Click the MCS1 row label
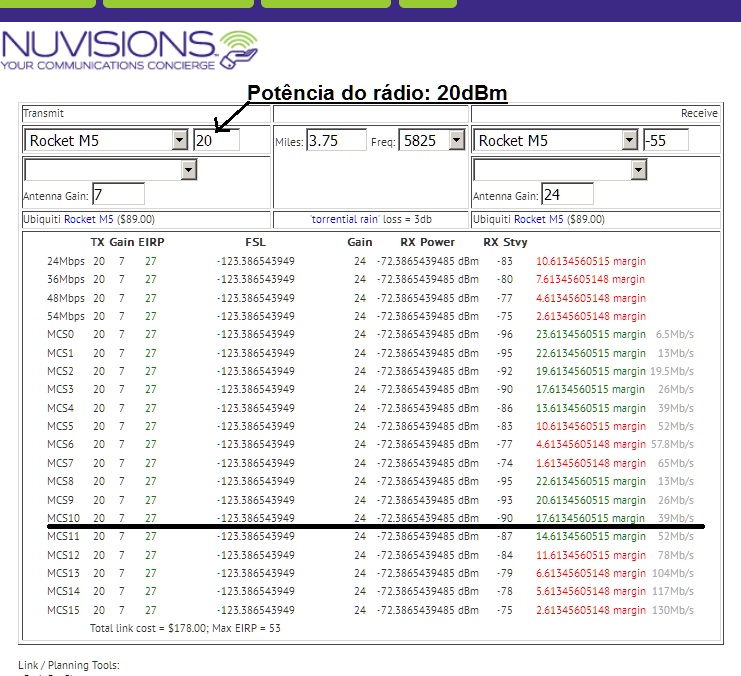 (x=60, y=353)
